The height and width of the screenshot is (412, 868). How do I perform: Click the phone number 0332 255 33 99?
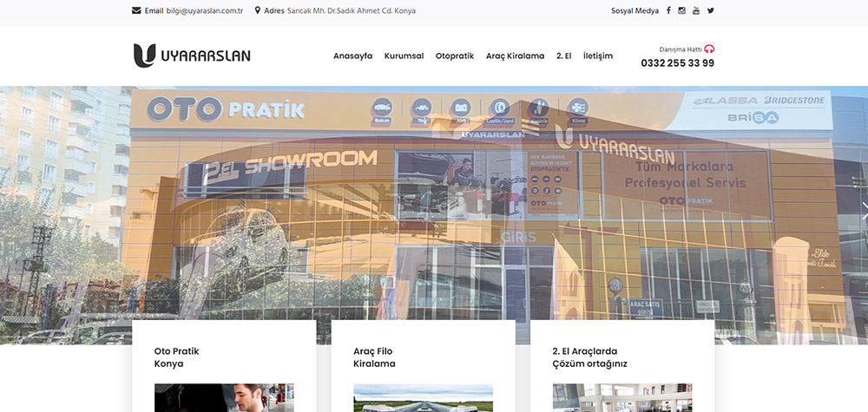point(678,63)
